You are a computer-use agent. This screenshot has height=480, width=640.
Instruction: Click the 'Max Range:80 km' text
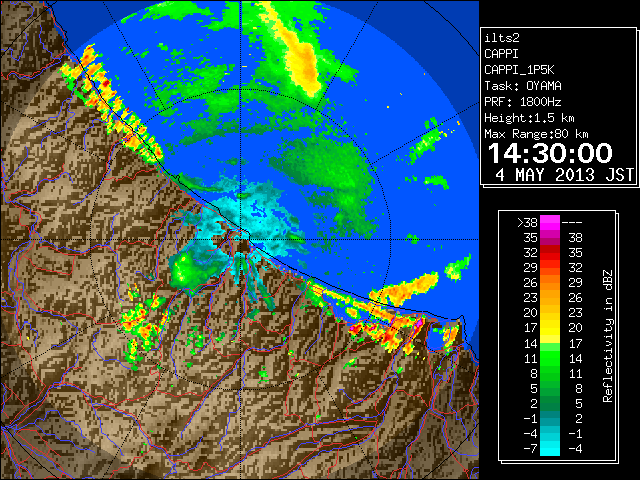pyautogui.click(x=536, y=134)
